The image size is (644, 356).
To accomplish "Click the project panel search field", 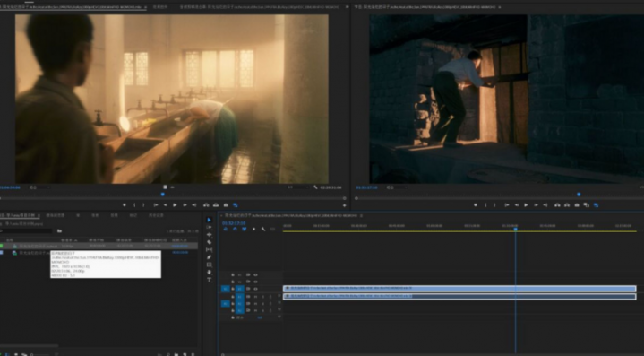I will coord(27,230).
